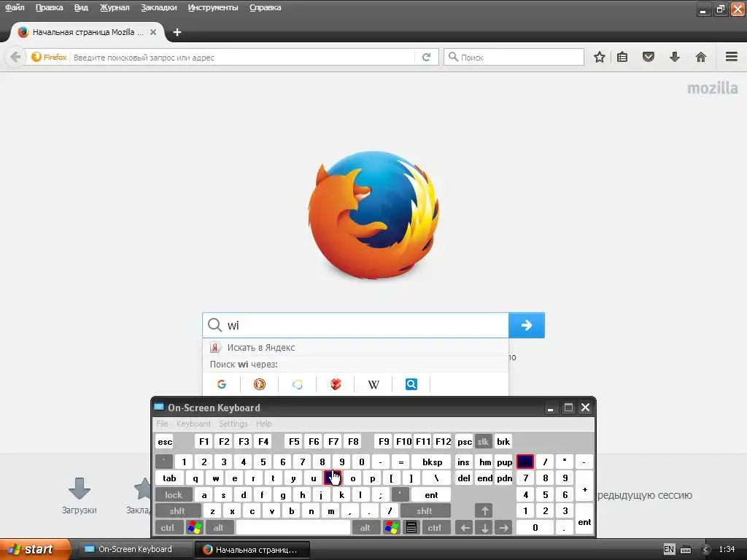Click the Pocket icon in the toolbar

pyautogui.click(x=649, y=57)
